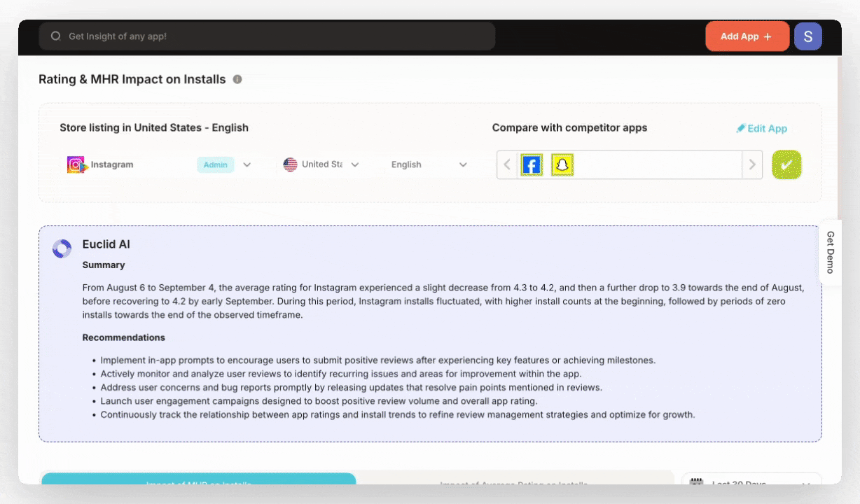
Task: Select the Snapchat competitor app icon
Action: pos(562,165)
